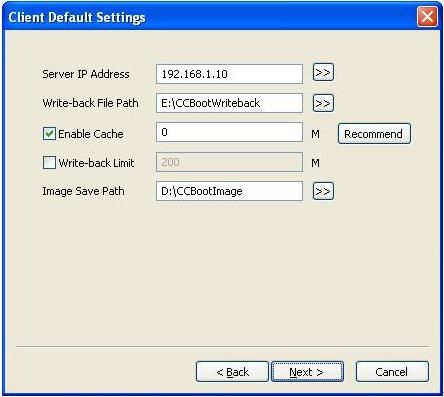Open the >> browser for Image Save Path
This screenshot has height=397, width=444.
pyautogui.click(x=323, y=191)
